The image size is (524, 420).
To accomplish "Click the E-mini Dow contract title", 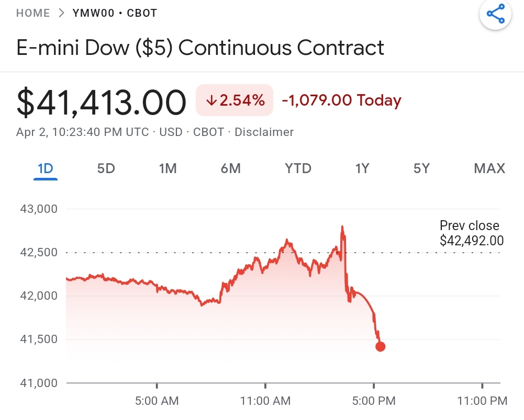I will [x=200, y=48].
